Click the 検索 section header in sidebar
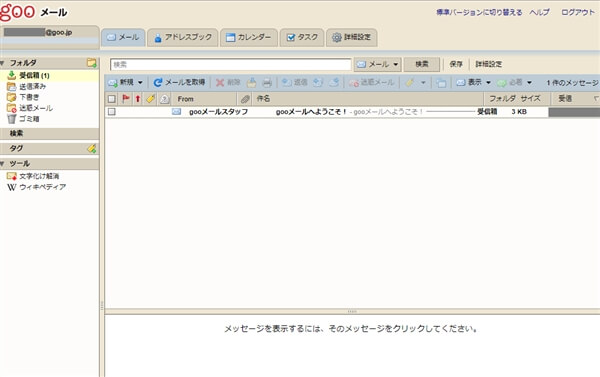 click(49, 133)
